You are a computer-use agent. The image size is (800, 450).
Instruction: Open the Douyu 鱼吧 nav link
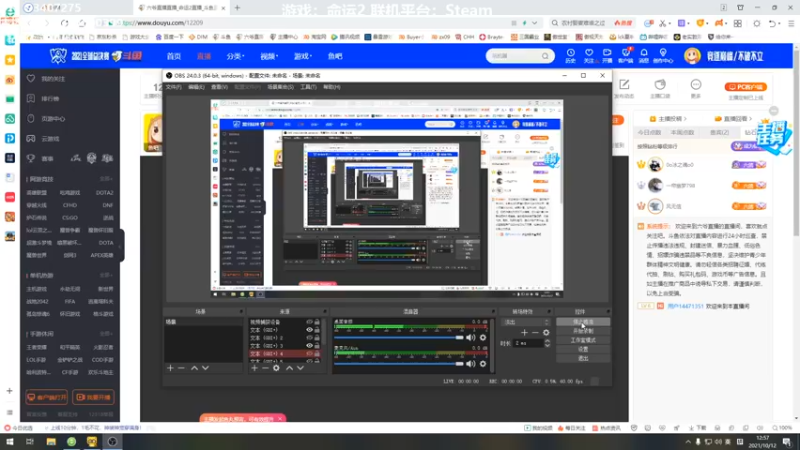(x=335, y=56)
